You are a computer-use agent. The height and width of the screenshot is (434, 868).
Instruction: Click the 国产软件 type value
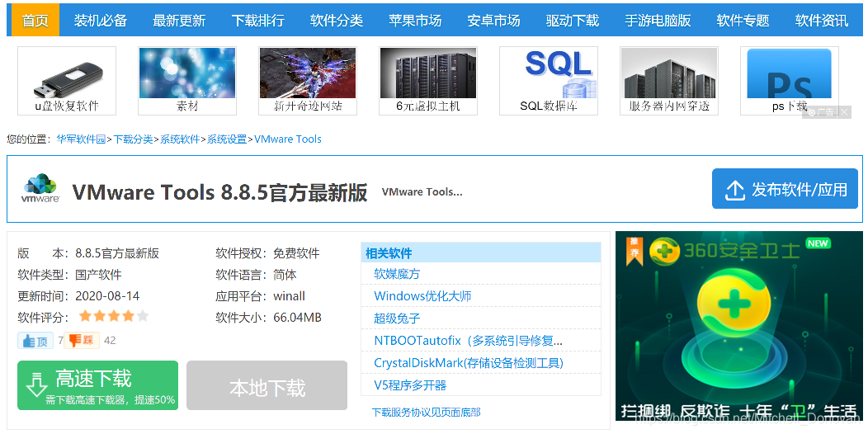pyautogui.click(x=98, y=275)
